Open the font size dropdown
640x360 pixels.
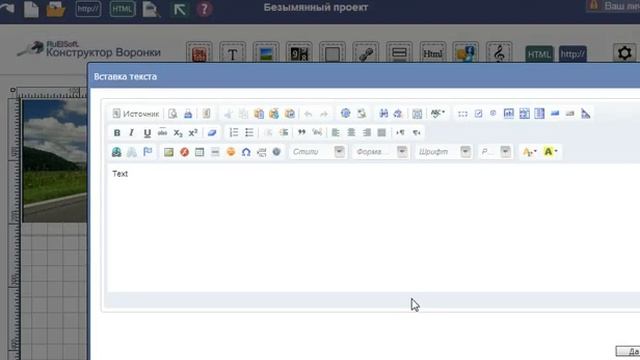[x=495, y=152]
